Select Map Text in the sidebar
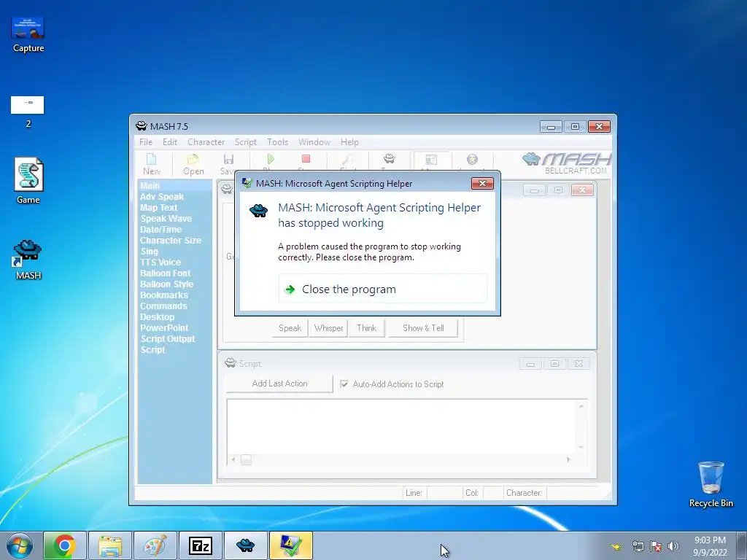 pyautogui.click(x=158, y=208)
